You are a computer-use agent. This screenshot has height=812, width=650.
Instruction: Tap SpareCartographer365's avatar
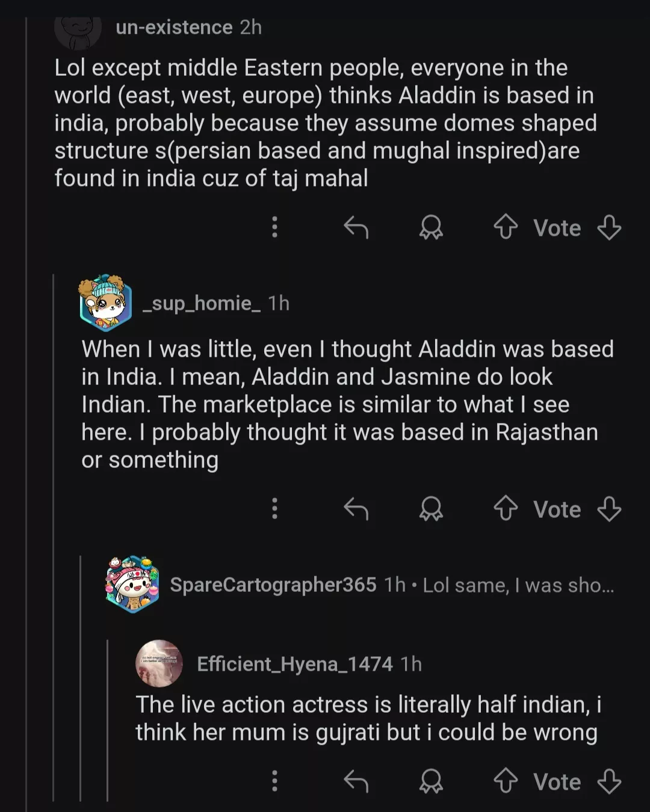(132, 584)
